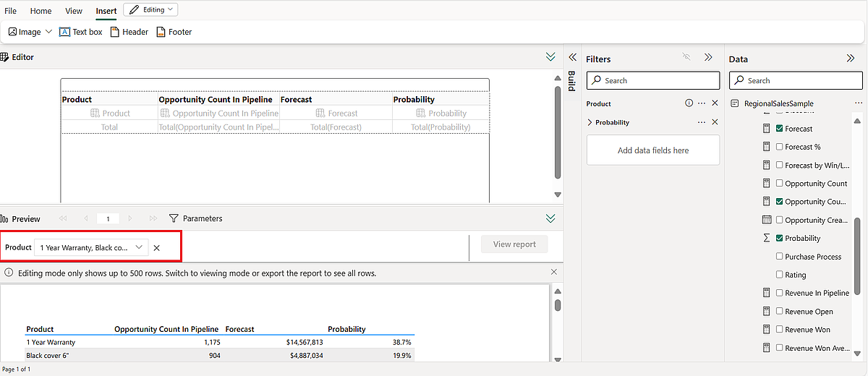
Task: Check the Forecast by Win/L... field
Action: pyautogui.click(x=779, y=165)
